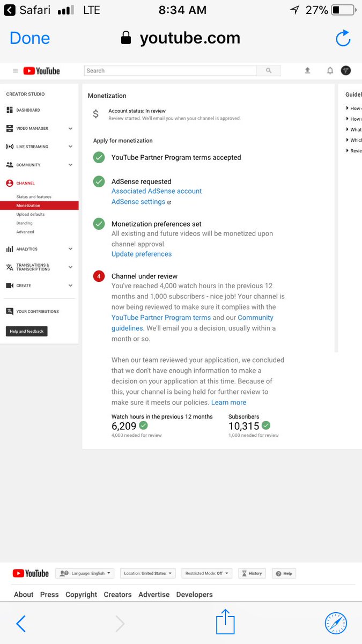The height and width of the screenshot is (644, 362).
Task: Click the Advertise footer link
Action: [x=154, y=595]
